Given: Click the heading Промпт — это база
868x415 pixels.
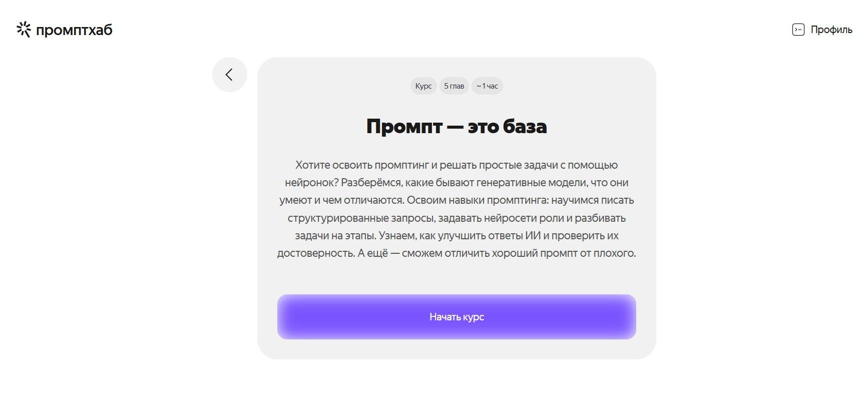Looking at the screenshot, I should tap(456, 126).
